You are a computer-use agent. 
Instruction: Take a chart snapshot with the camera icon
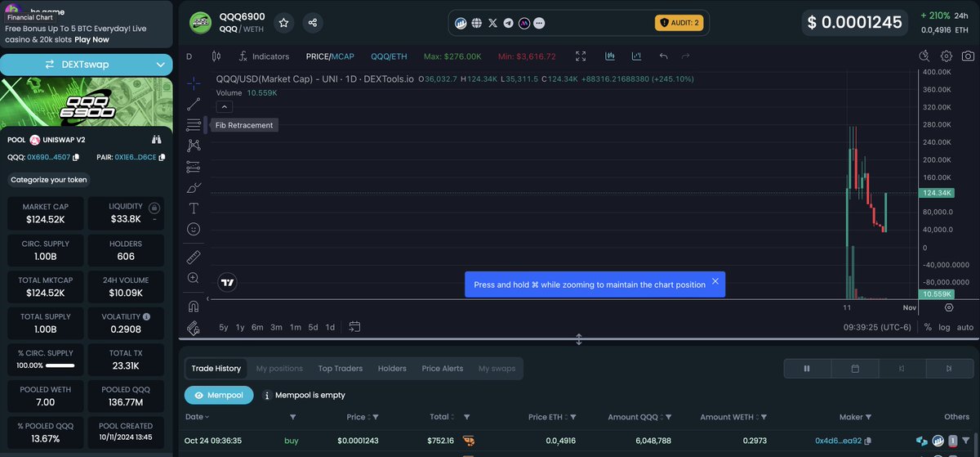coord(968,56)
